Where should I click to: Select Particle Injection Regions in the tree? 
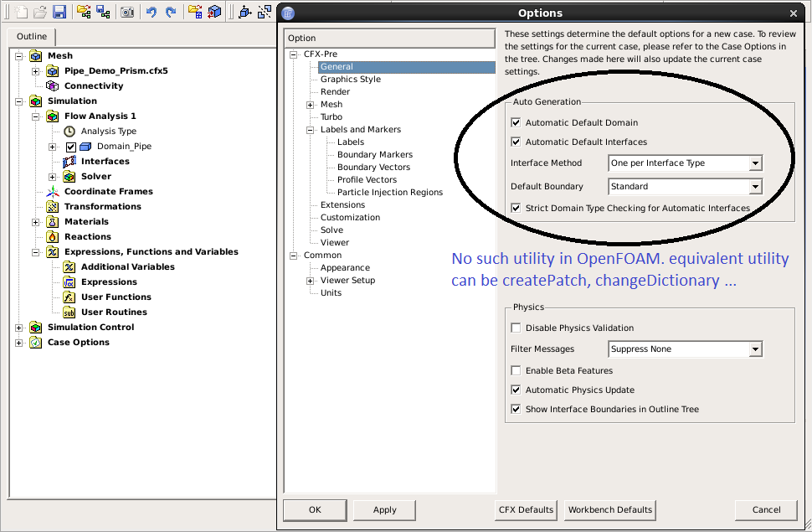click(x=390, y=192)
